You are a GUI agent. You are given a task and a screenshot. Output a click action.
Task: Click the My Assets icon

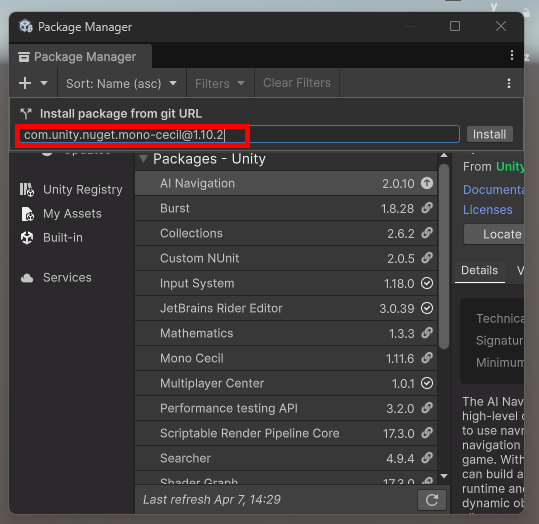tap(27, 214)
